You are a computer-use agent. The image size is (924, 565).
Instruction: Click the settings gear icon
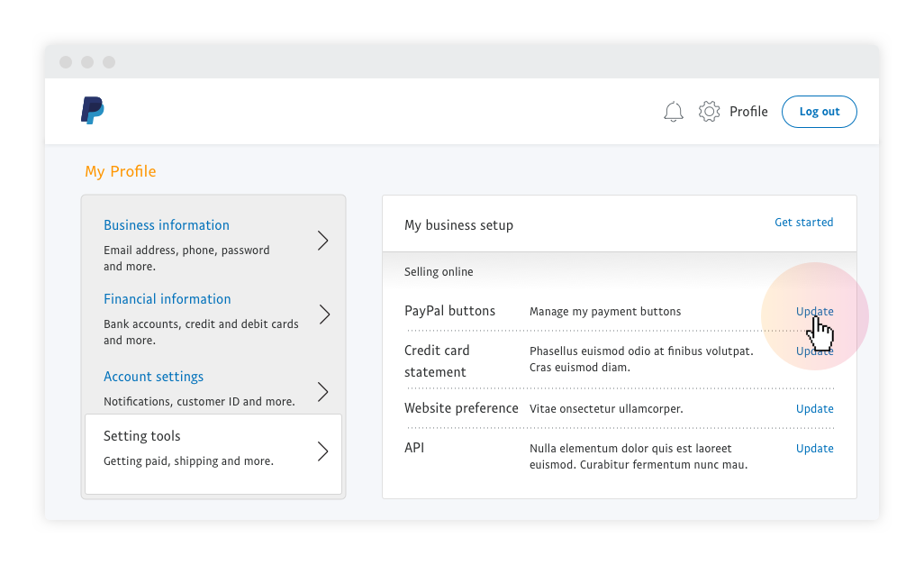(710, 112)
